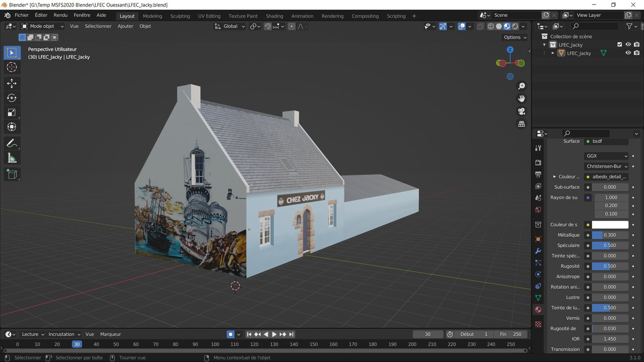
Task: Toggle proportional editing in header
Action: [292, 26]
